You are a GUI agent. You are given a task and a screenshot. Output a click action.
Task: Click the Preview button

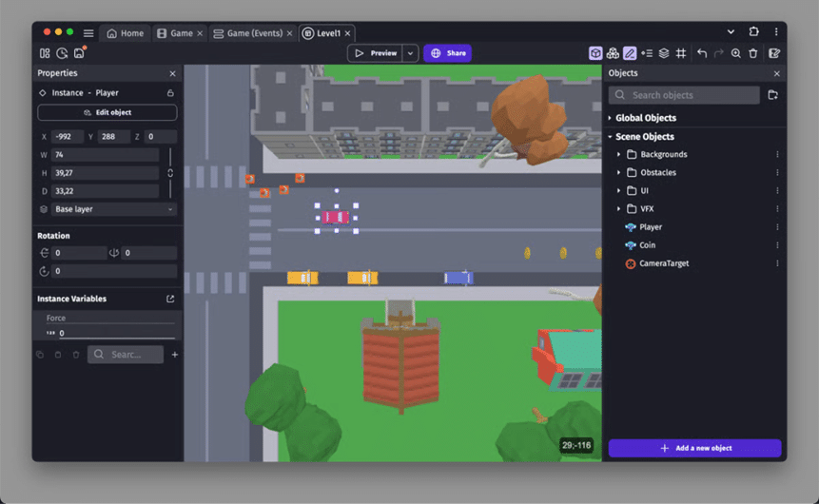[x=376, y=53]
